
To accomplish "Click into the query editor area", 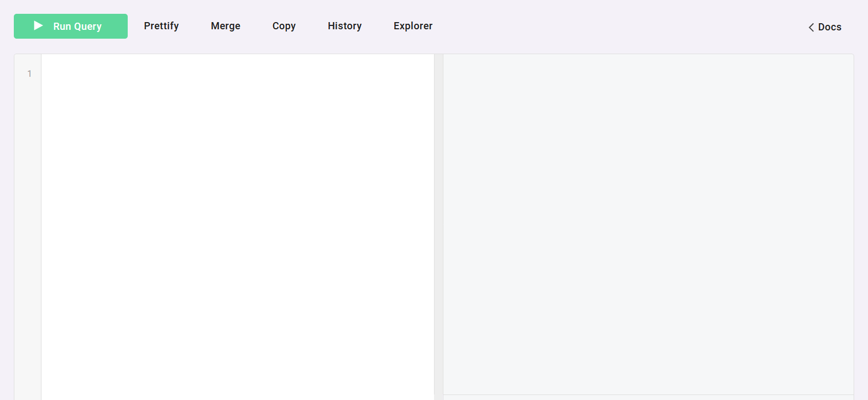I will 238,227.
